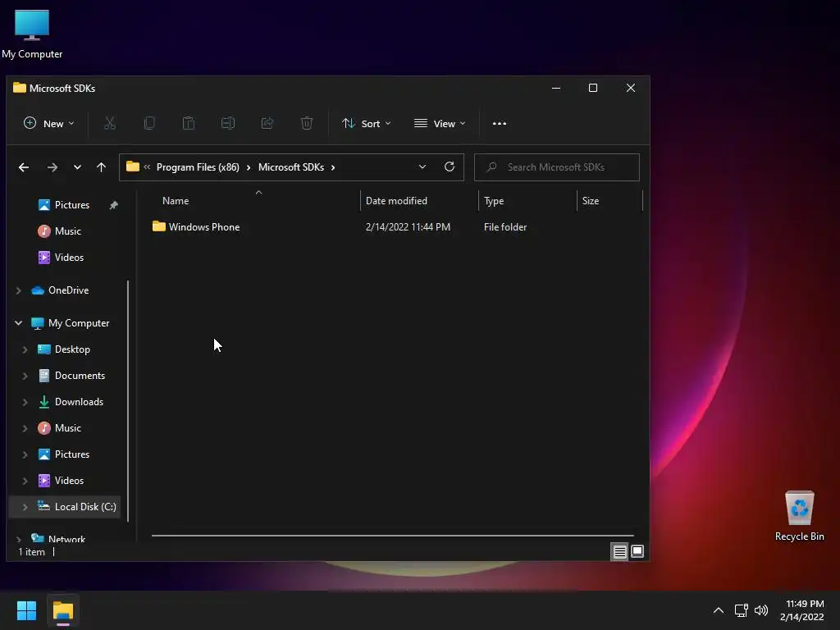Click Microsoft SDKs breadcrumb in address bar
The width and height of the screenshot is (840, 630).
[291, 167]
